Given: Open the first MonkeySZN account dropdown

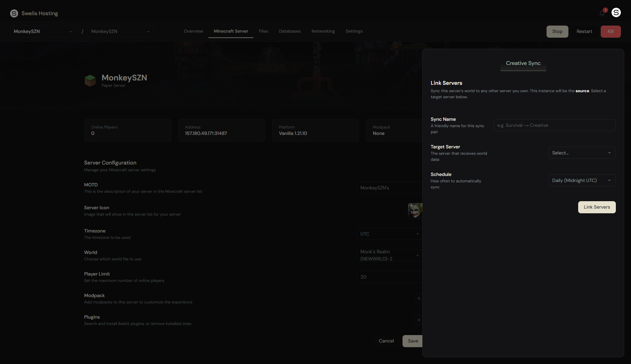Looking at the screenshot, I should (43, 31).
